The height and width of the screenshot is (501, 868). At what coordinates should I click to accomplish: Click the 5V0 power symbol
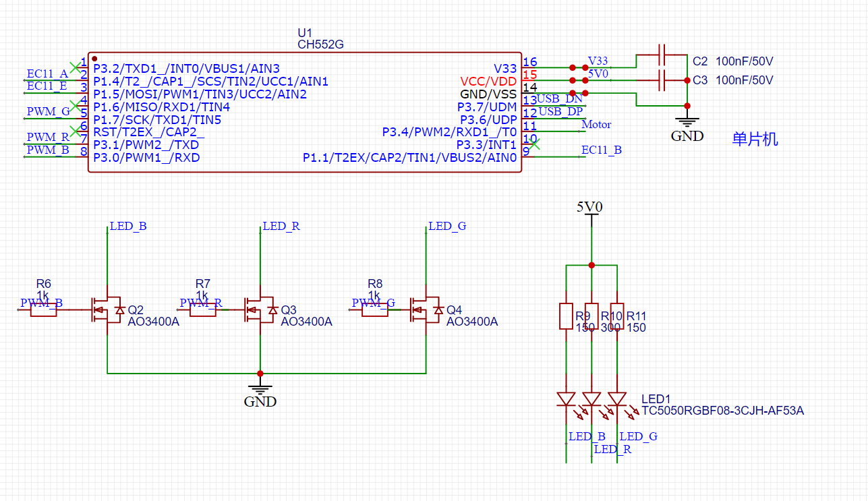pos(589,208)
